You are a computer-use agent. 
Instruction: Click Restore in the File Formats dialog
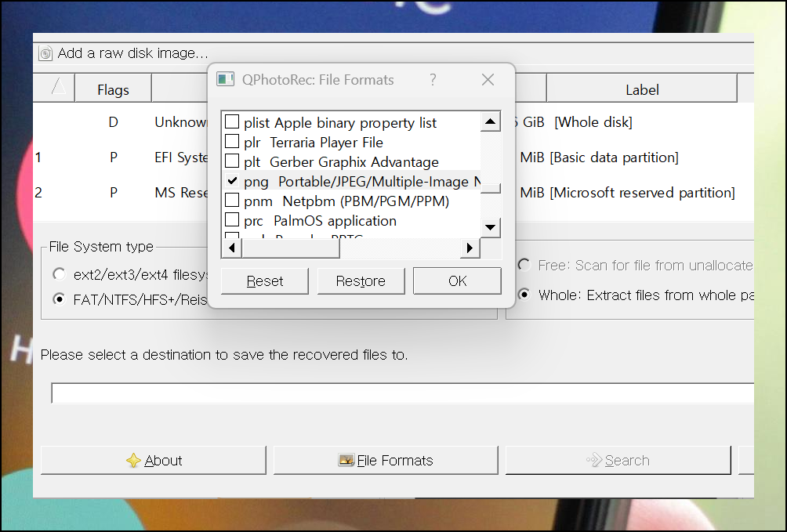click(x=361, y=280)
